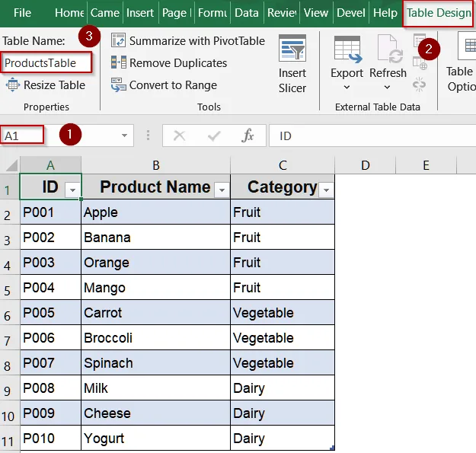Switch to the Insert tab
The width and height of the screenshot is (476, 453).
pyautogui.click(x=140, y=13)
